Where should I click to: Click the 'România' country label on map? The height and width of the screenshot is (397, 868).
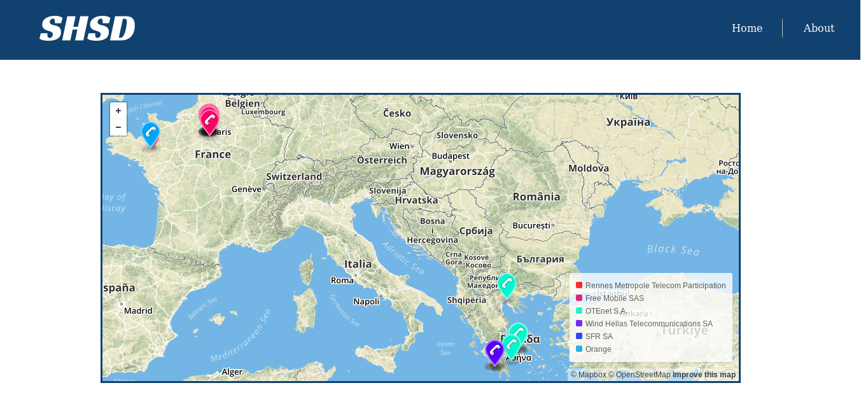tap(536, 197)
